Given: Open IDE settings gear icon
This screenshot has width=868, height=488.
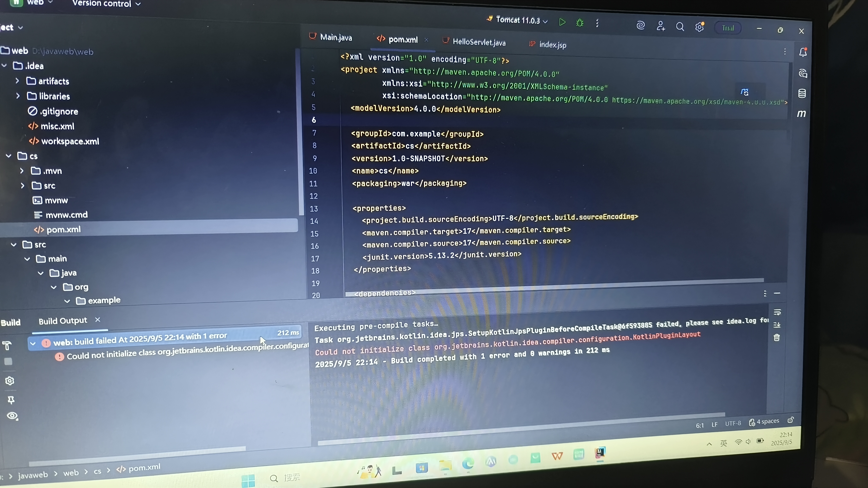Looking at the screenshot, I should point(700,27).
